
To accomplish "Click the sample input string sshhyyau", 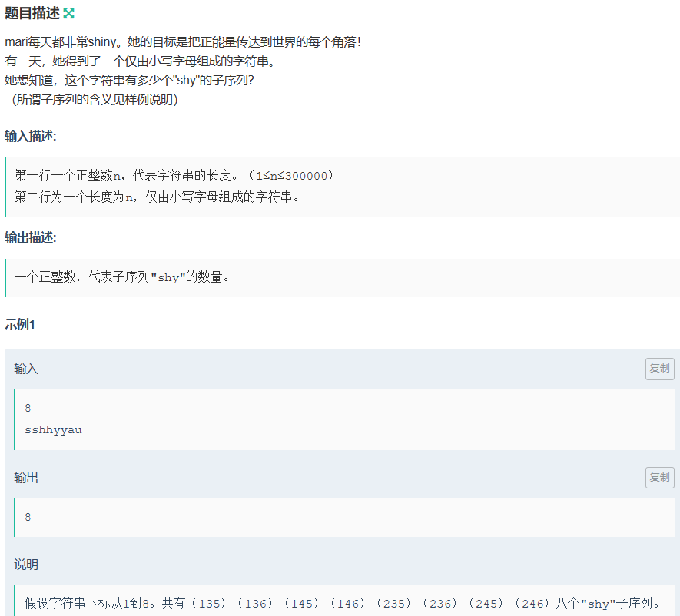I will click(53, 429).
